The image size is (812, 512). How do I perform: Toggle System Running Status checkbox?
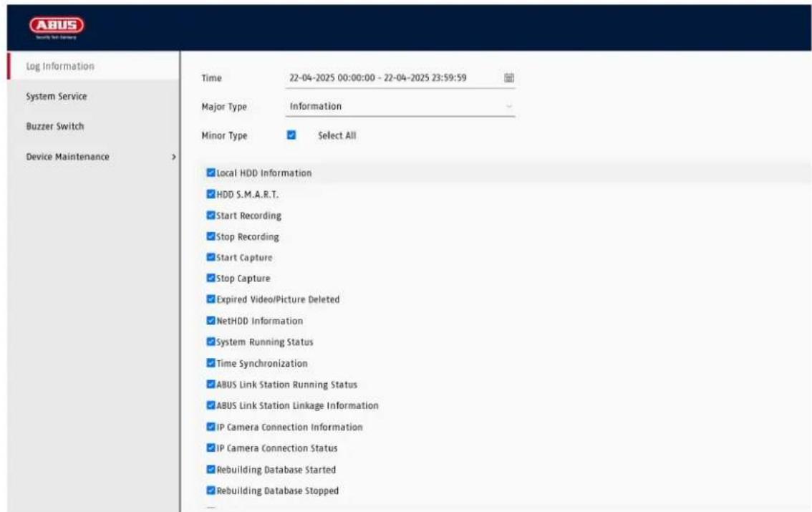[x=211, y=342]
